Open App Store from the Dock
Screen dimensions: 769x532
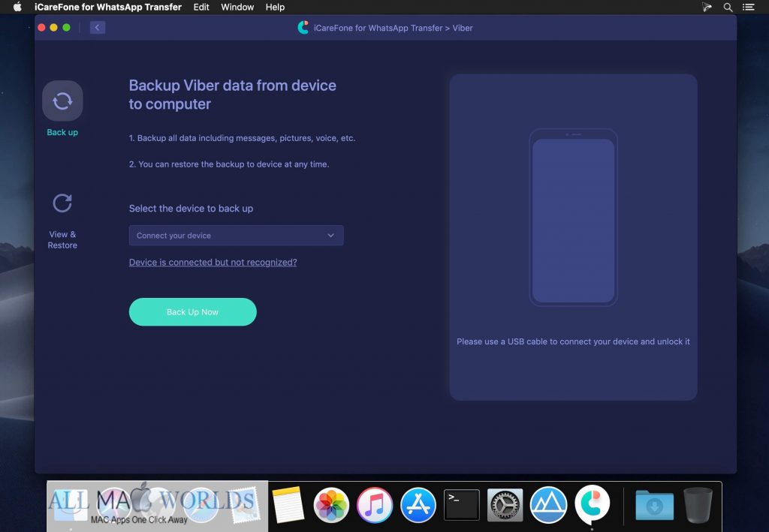point(418,505)
